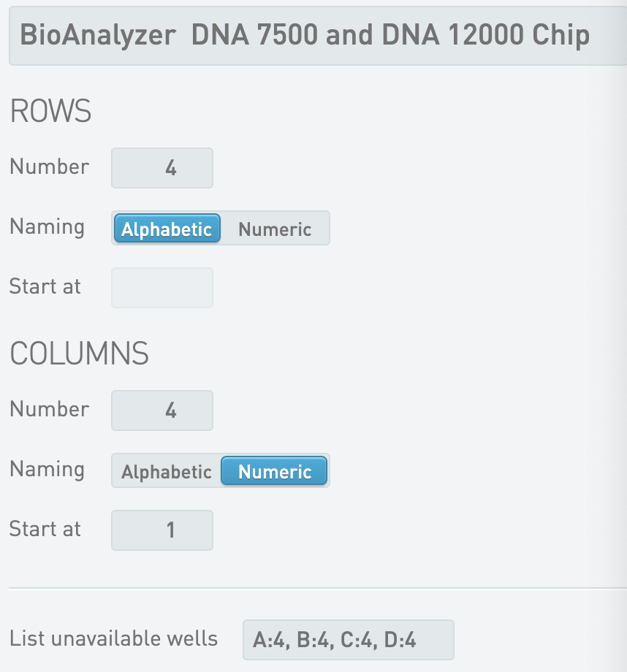The width and height of the screenshot is (627, 672).
Task: Click the Rows Naming label
Action: coord(47,227)
